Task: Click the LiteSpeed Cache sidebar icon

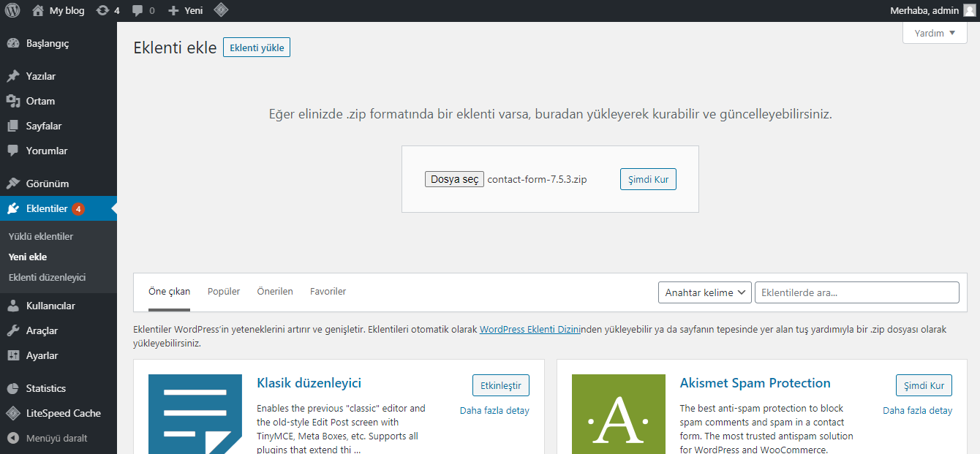Action: [x=13, y=413]
